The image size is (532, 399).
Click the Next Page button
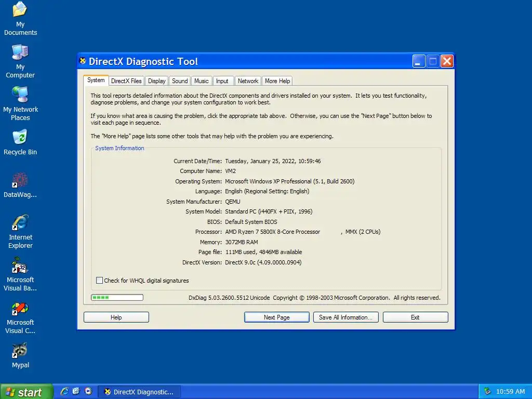coord(277,317)
